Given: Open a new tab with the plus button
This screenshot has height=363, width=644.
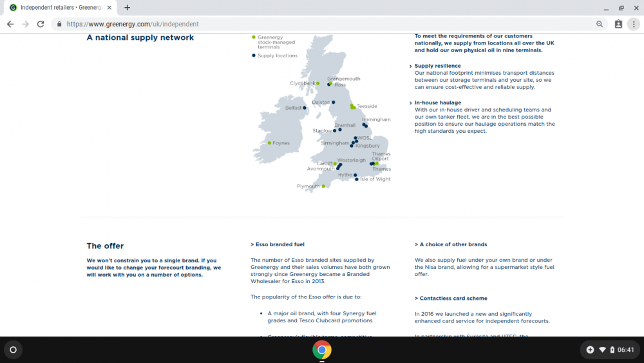Looking at the screenshot, I should pyautogui.click(x=128, y=7).
